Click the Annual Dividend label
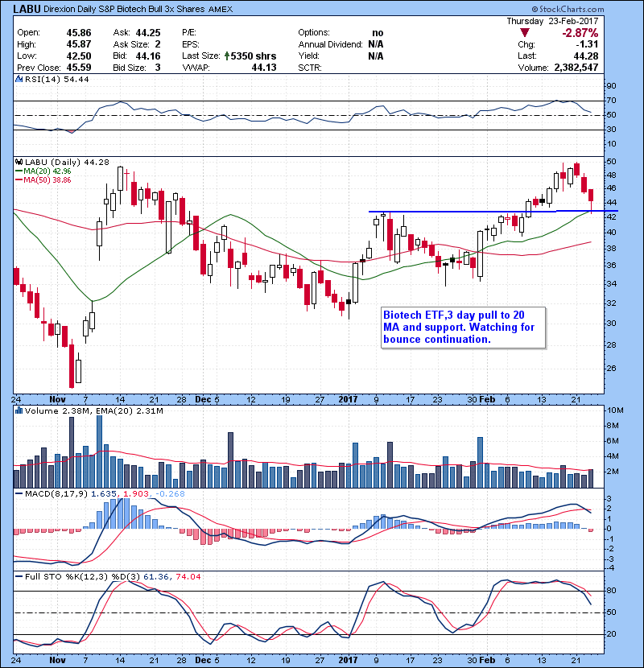The image size is (644, 668). pos(330,44)
